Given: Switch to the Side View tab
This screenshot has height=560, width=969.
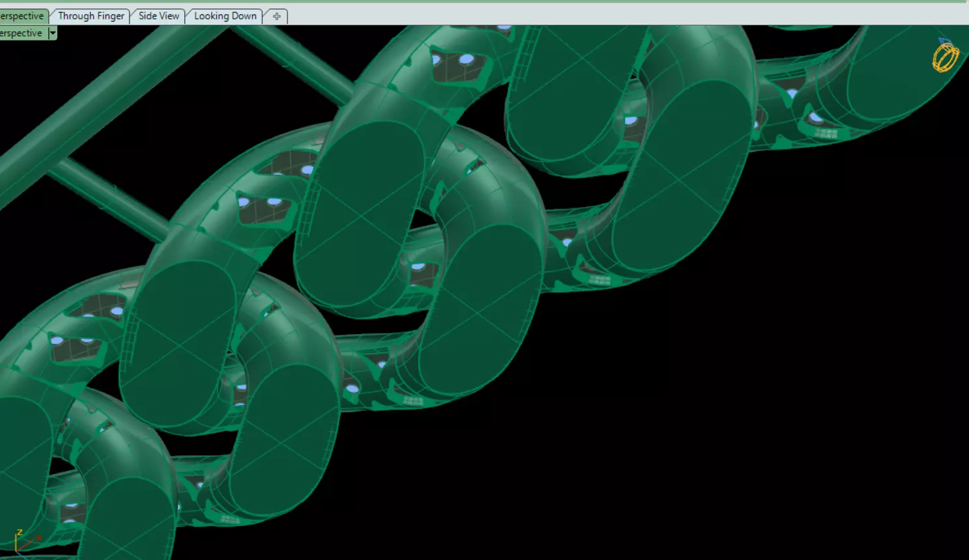Looking at the screenshot, I should [x=158, y=16].
